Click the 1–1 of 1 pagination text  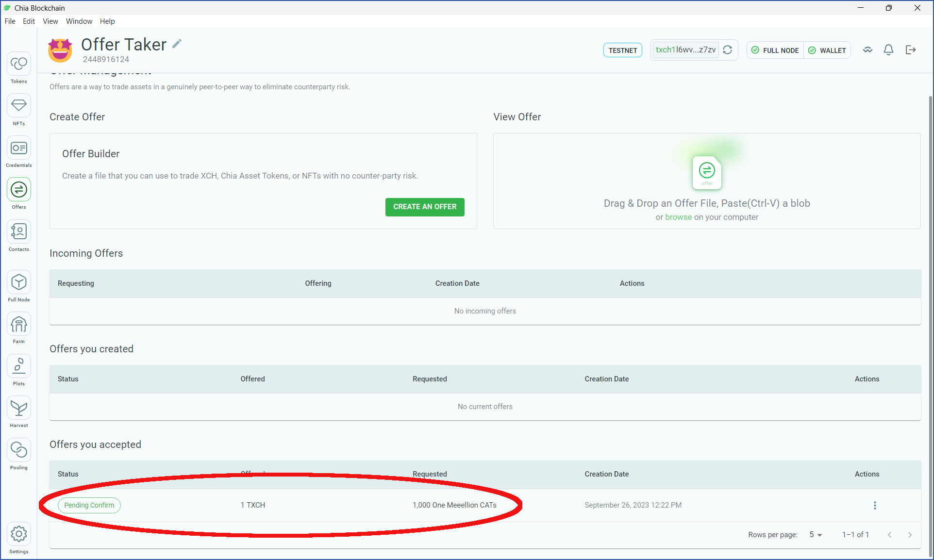[855, 535]
